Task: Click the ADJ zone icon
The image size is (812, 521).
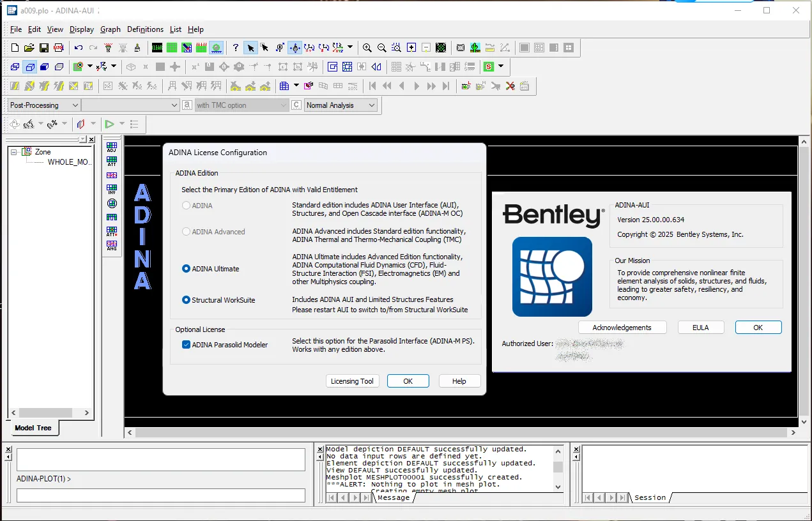Action: [112, 147]
